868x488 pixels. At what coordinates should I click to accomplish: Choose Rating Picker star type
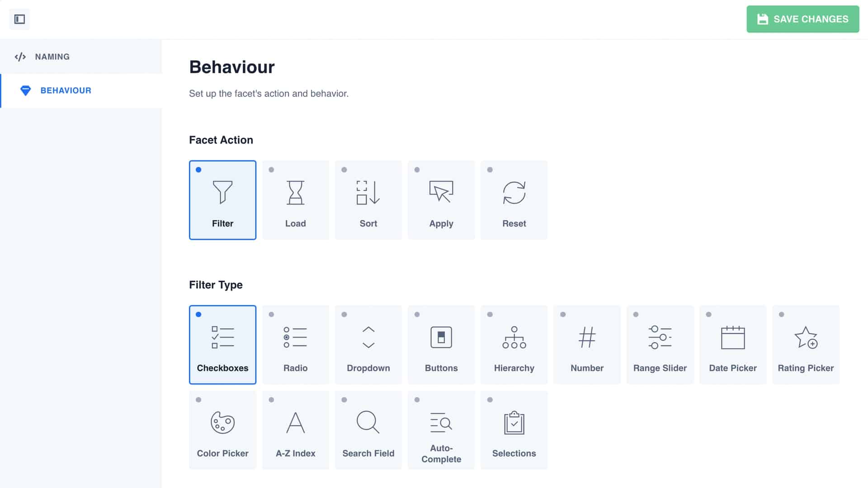[806, 345]
